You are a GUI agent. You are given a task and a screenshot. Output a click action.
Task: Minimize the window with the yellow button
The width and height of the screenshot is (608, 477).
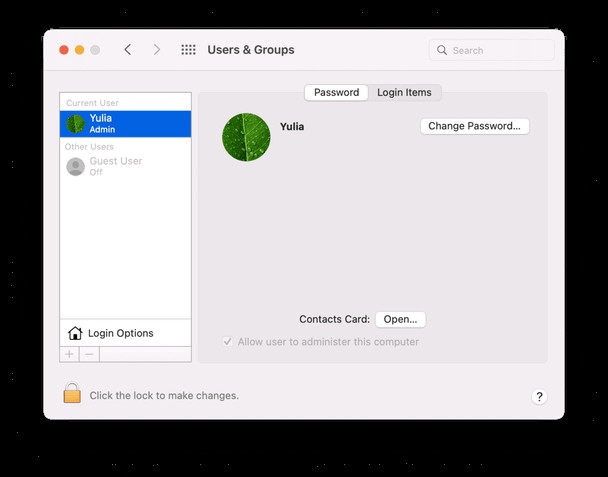(79, 50)
